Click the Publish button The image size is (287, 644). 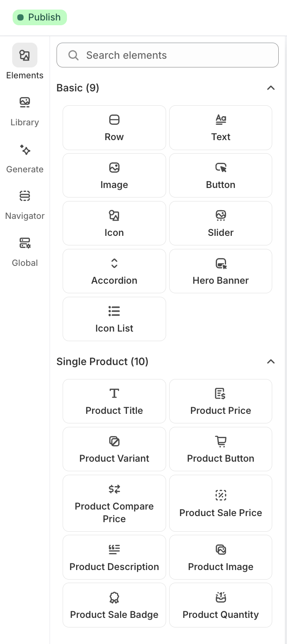(40, 17)
